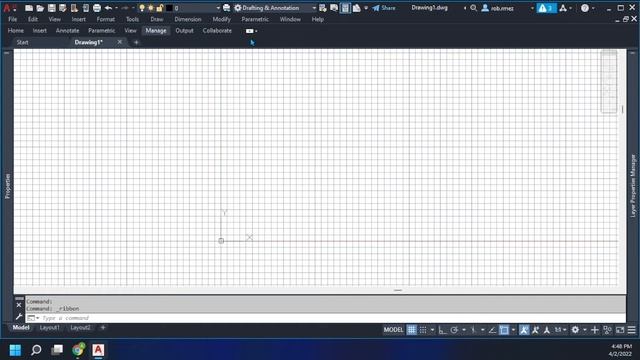The width and height of the screenshot is (640, 360).
Task: Click the Redo arrow icon
Action: (x=125, y=8)
